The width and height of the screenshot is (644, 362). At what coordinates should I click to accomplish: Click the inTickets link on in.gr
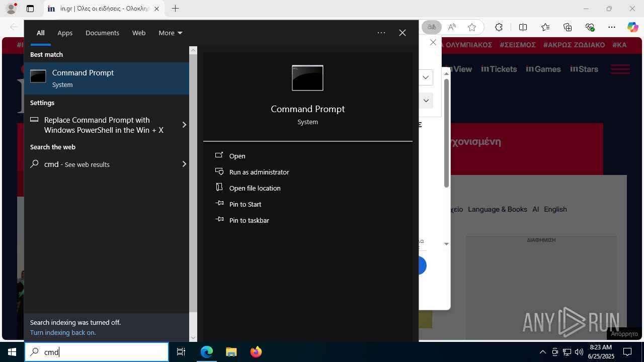pos(499,69)
